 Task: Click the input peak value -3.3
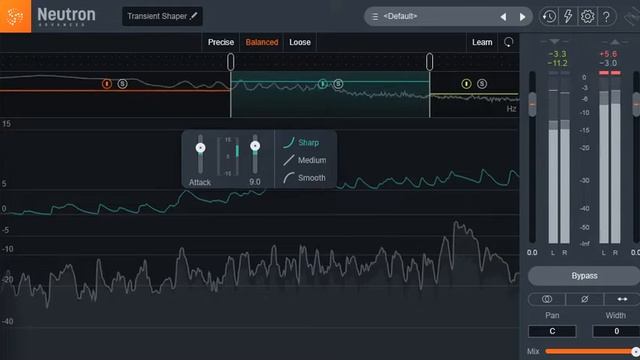[558, 54]
